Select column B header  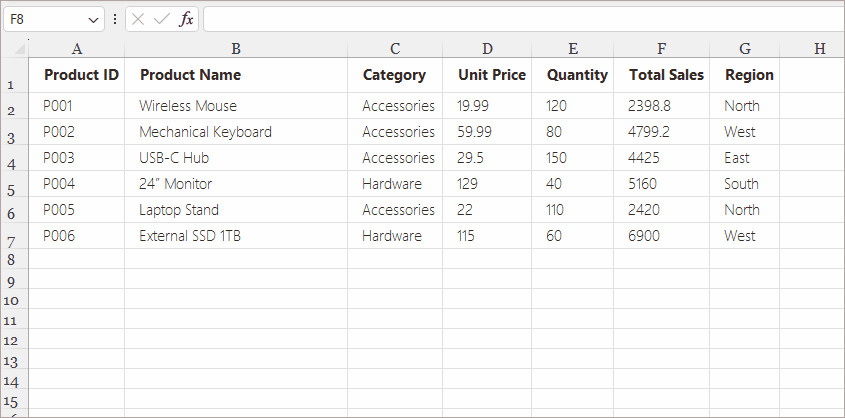(236, 49)
